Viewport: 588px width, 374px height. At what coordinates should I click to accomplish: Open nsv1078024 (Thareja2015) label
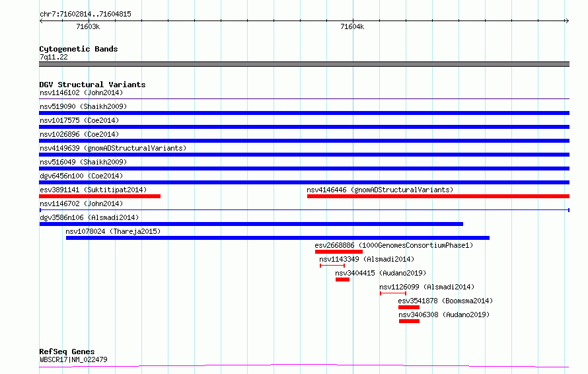click(x=113, y=231)
